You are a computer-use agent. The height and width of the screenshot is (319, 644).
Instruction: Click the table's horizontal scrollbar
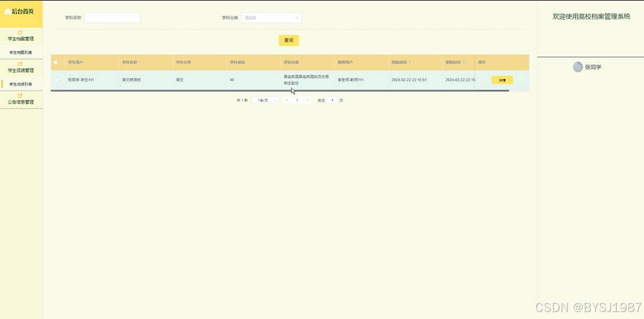tap(280, 90)
